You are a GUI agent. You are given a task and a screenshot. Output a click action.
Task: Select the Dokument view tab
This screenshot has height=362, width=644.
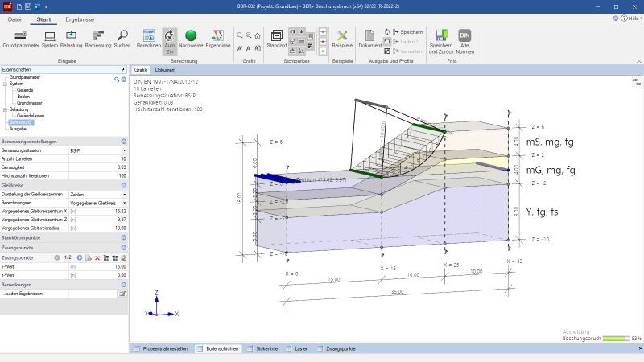click(x=166, y=70)
